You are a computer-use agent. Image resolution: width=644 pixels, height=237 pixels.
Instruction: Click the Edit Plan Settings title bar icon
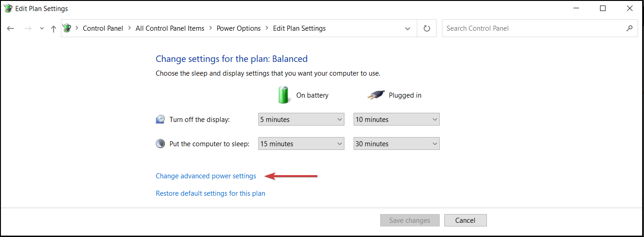[x=8, y=8]
